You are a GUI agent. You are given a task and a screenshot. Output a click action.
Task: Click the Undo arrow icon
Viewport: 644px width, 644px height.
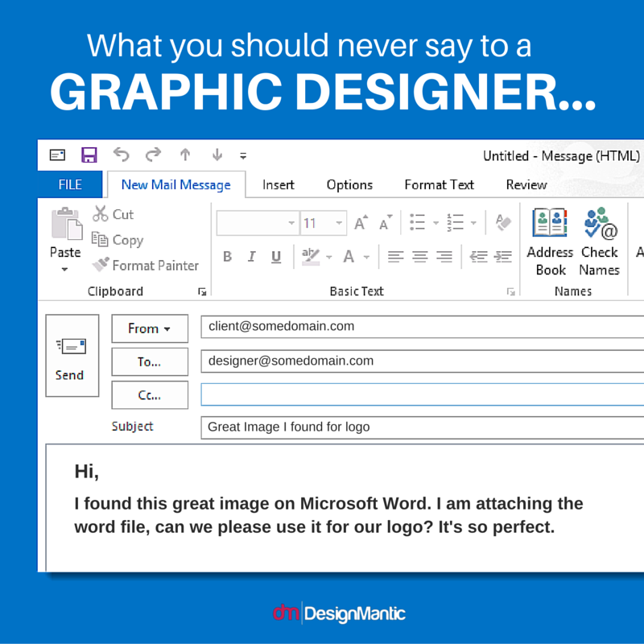122,155
